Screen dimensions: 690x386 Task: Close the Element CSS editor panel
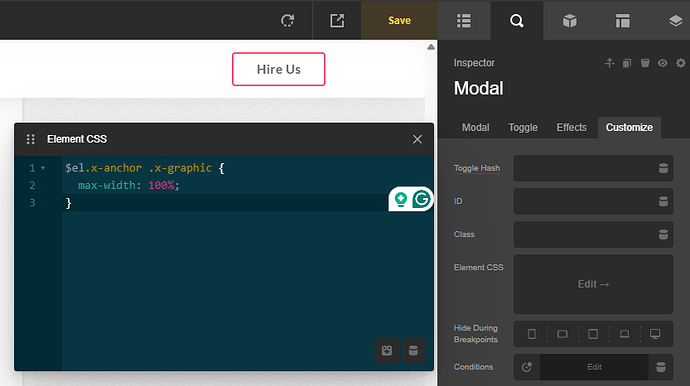coord(417,139)
